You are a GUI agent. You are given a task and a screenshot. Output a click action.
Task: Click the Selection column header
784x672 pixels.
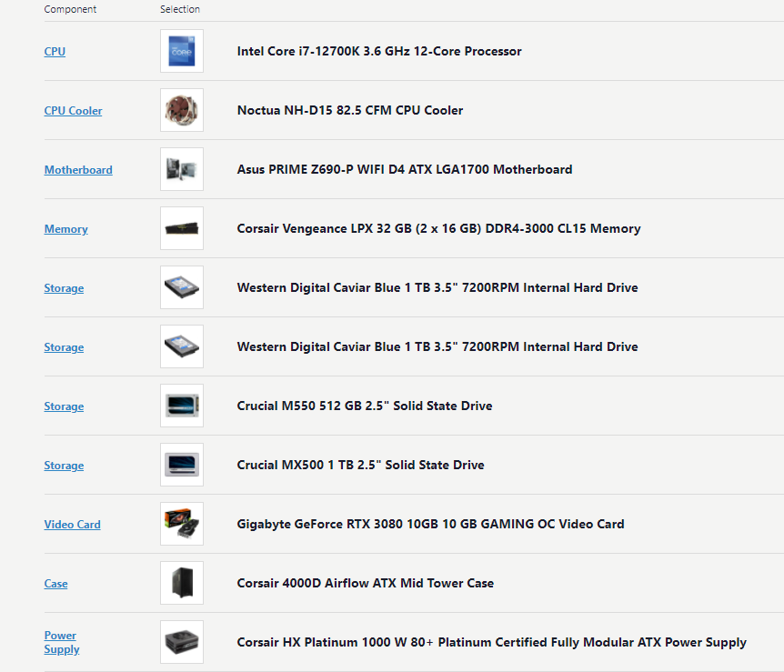(177, 9)
